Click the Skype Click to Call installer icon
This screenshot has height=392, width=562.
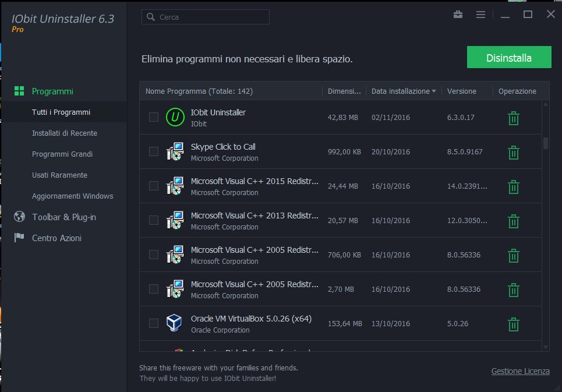tap(175, 151)
